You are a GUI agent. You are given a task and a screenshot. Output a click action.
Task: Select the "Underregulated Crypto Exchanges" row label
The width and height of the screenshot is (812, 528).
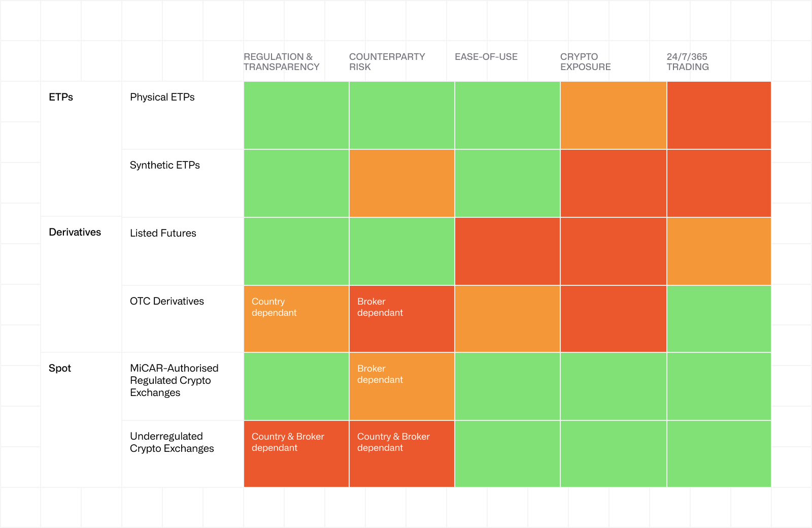click(x=172, y=442)
